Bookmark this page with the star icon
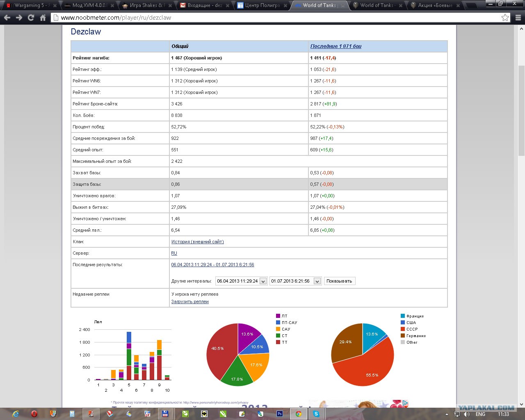525x420 pixels. pyautogui.click(x=505, y=18)
